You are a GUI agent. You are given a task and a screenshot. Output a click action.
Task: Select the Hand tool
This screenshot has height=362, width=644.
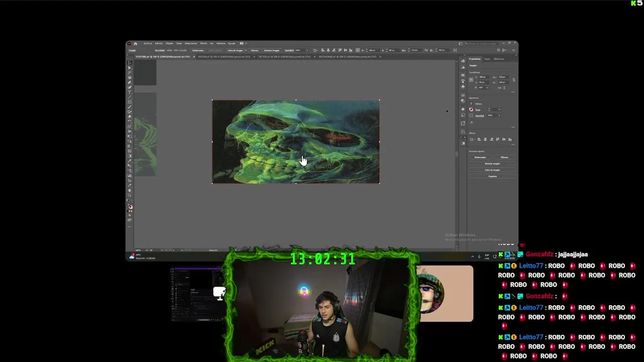coord(130,190)
